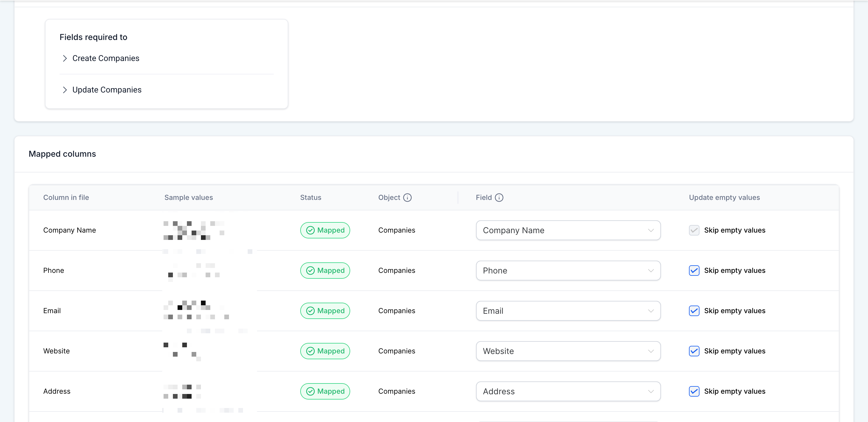Uncheck Skip empty values for Address

(694, 391)
